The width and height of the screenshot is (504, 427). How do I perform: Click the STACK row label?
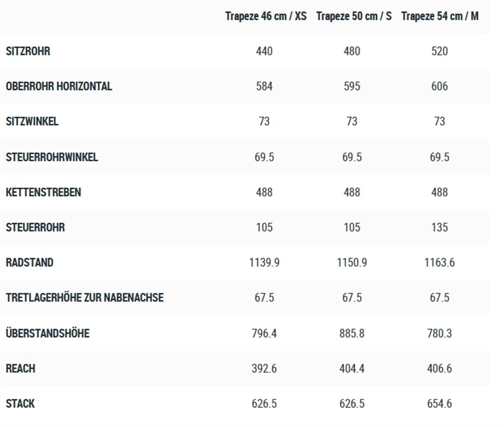(20, 403)
